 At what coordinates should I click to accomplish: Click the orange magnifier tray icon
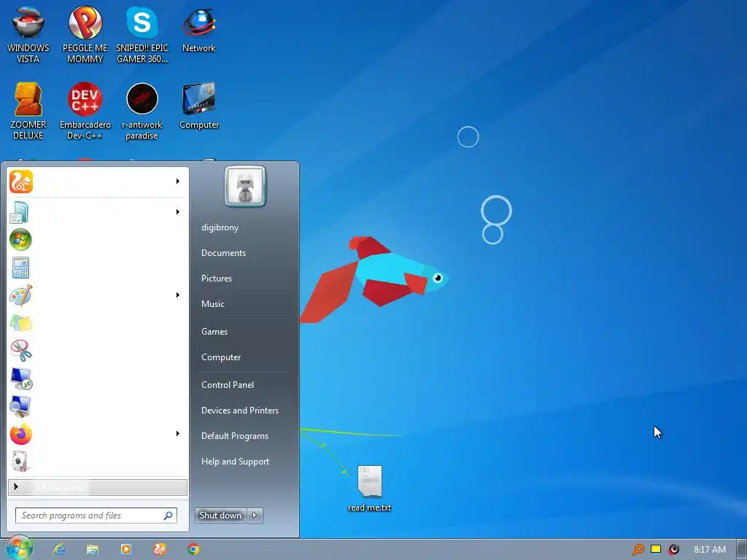pos(638,550)
